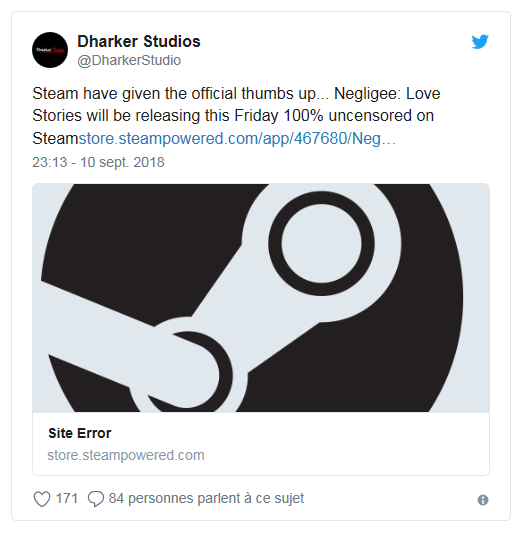Like the tweet with the heart icon
523x533 pixels.
tap(42, 499)
